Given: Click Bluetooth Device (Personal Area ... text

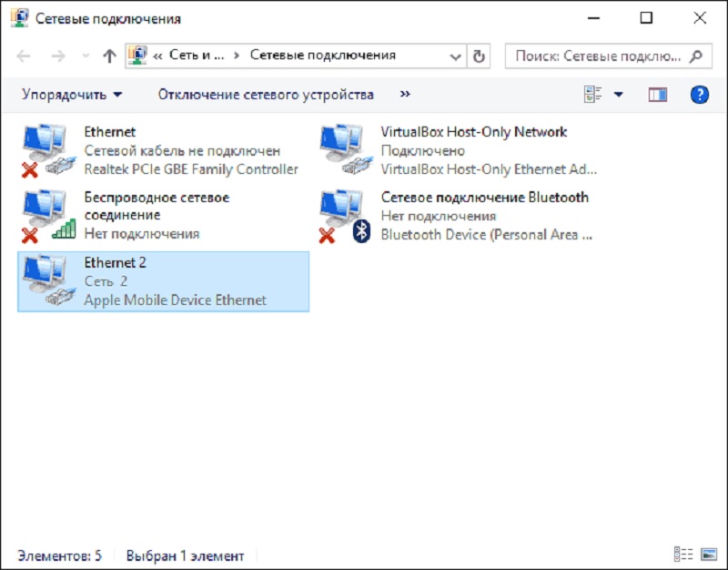Looking at the screenshot, I should [x=487, y=235].
